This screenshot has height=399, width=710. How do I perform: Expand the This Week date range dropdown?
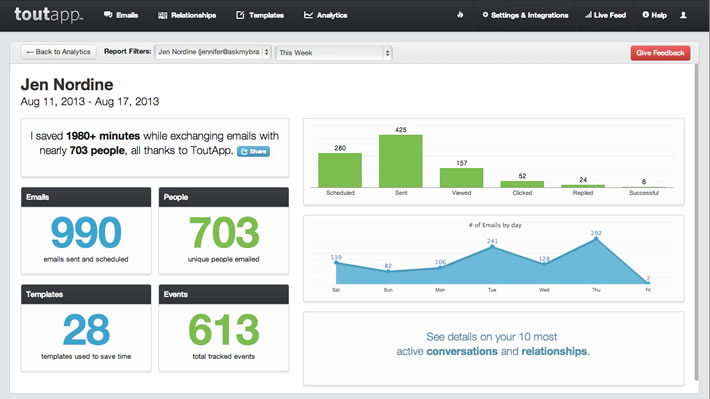coord(334,53)
